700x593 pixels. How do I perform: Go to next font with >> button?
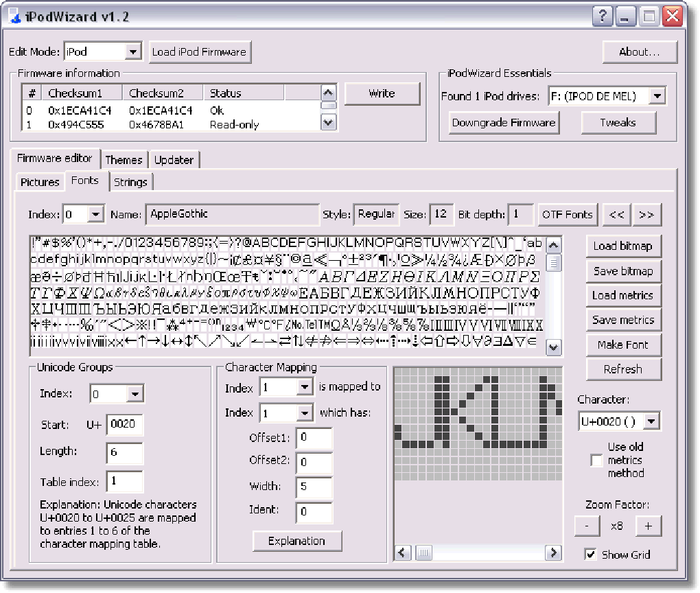pyautogui.click(x=646, y=215)
